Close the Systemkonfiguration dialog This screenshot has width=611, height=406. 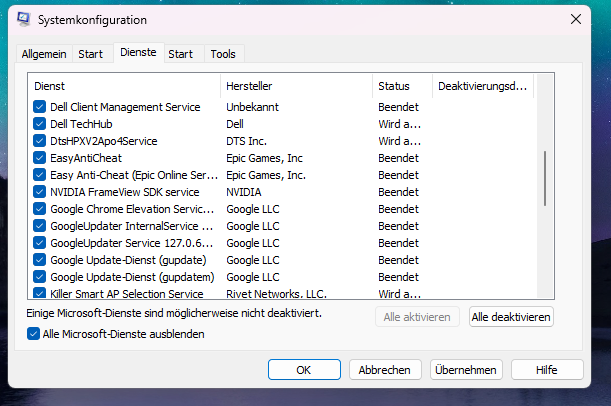pyautogui.click(x=576, y=19)
